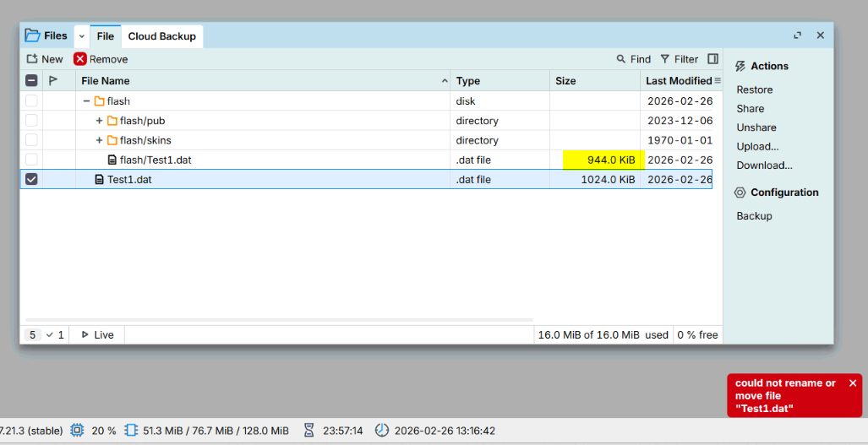Click the red Remove icon

[80, 59]
